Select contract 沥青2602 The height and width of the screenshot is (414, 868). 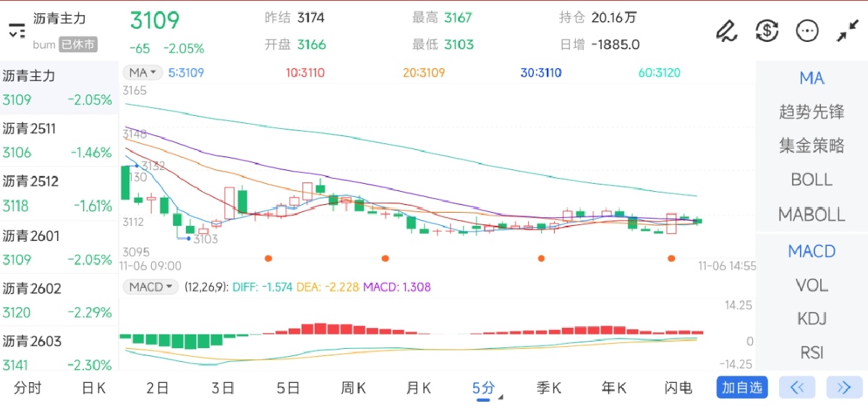58,300
